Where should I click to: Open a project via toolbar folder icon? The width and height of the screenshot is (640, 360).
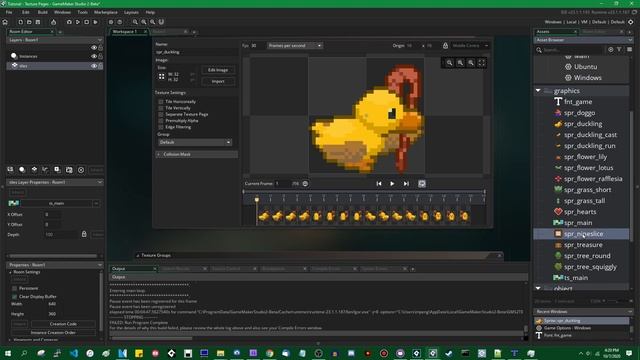click(x=29, y=22)
